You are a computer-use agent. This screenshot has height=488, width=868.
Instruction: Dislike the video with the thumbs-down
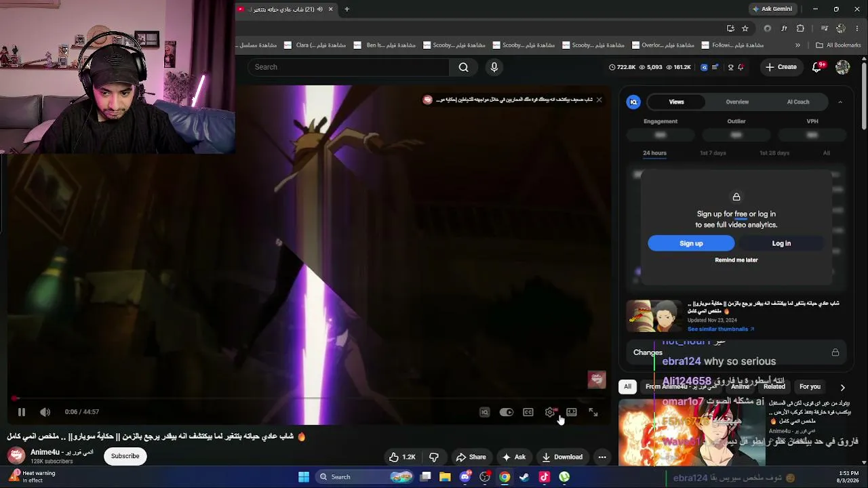pos(434,457)
